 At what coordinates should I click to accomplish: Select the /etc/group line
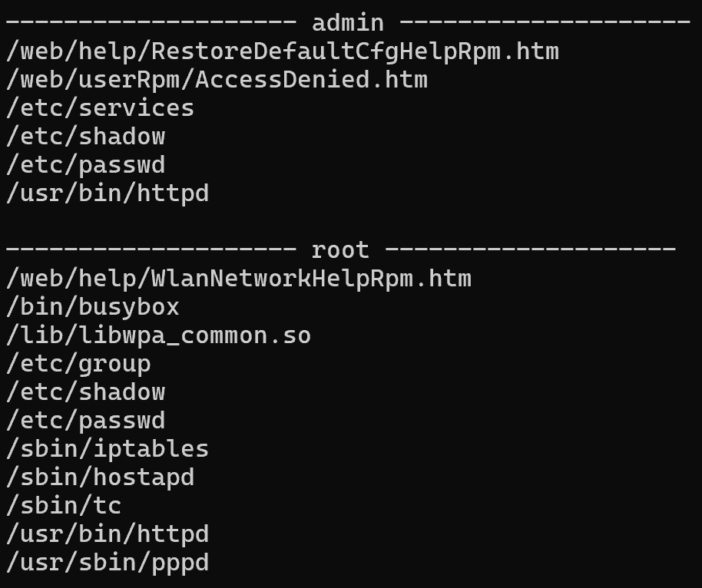pos(78,363)
